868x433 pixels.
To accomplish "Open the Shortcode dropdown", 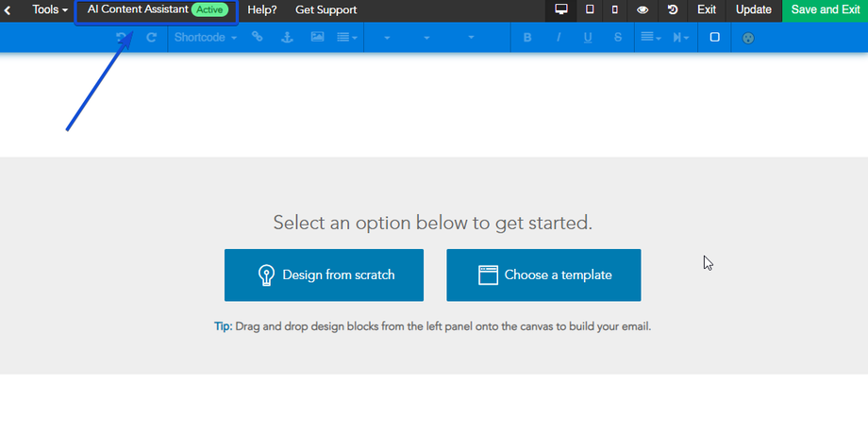I will click(205, 38).
